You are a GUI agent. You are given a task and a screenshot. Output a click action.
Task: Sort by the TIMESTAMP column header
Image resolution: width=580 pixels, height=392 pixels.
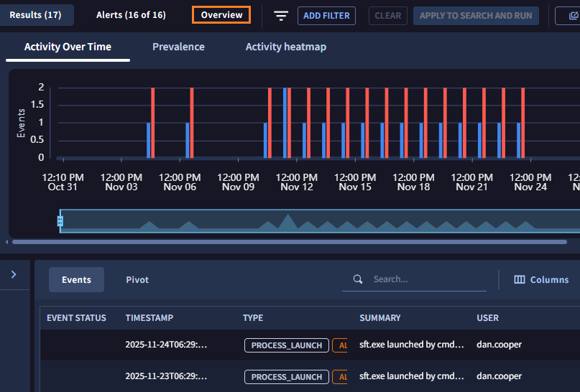coord(149,318)
